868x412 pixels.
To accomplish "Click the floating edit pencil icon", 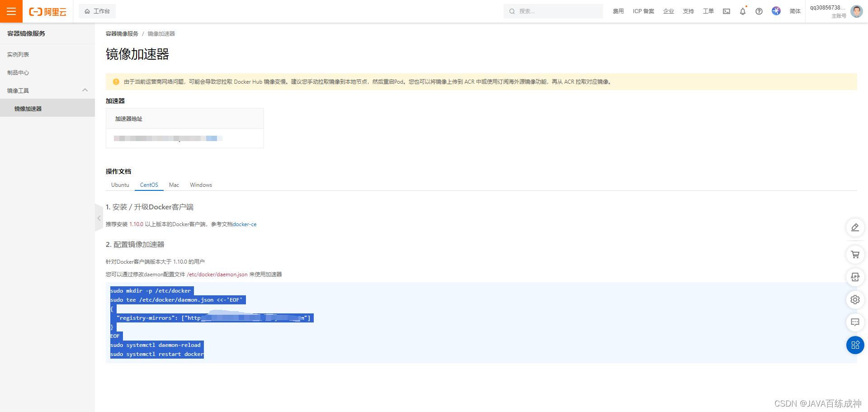I will coord(855,227).
